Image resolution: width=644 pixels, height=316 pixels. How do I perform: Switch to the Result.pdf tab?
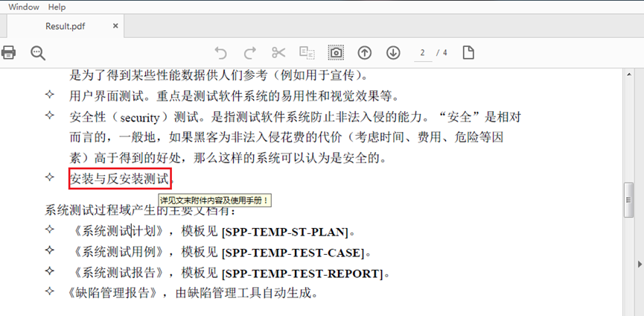click(x=66, y=26)
